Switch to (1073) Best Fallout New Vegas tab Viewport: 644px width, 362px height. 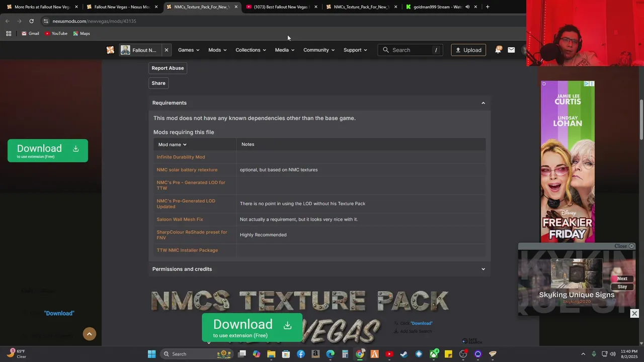282,7
